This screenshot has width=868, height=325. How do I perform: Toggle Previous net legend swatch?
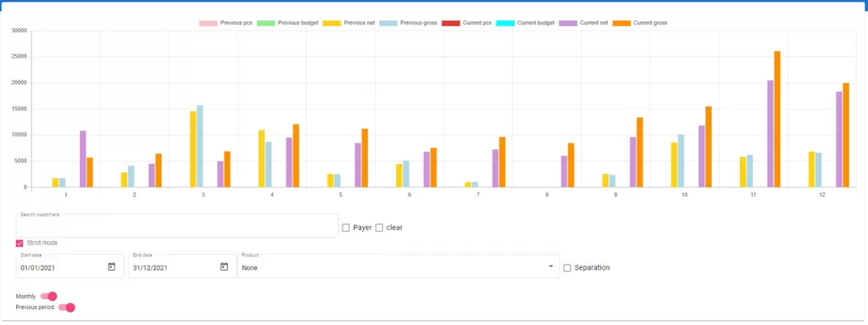coord(331,23)
